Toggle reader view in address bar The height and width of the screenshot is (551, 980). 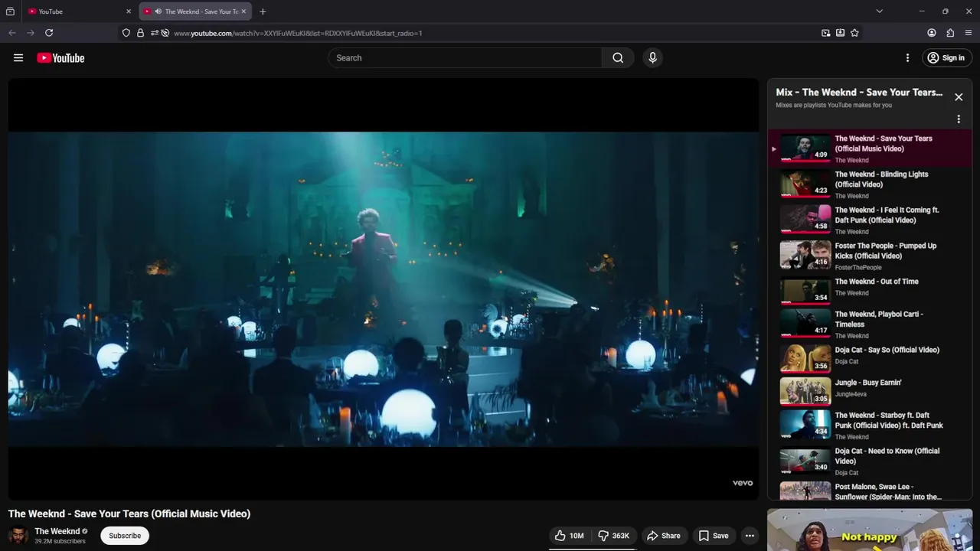pyautogui.click(x=840, y=33)
